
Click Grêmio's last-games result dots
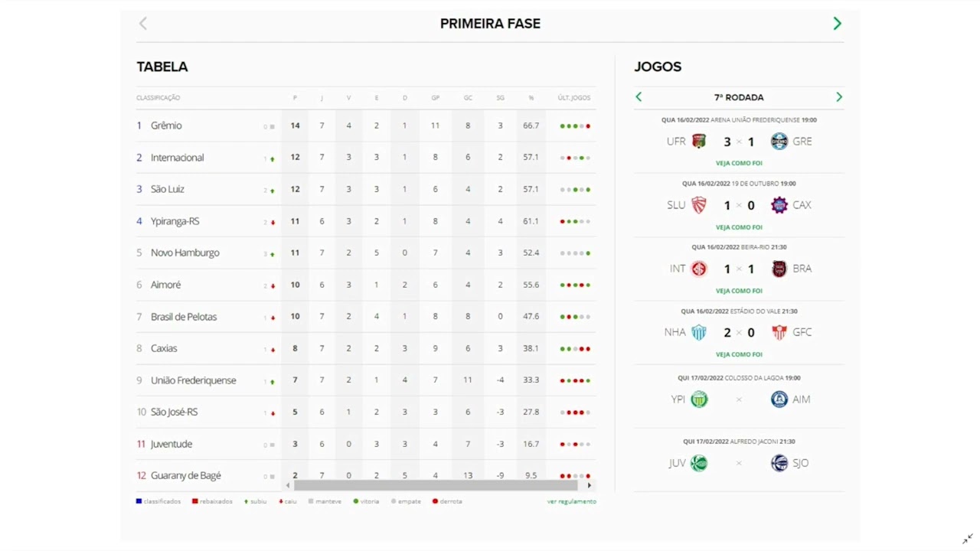(575, 126)
